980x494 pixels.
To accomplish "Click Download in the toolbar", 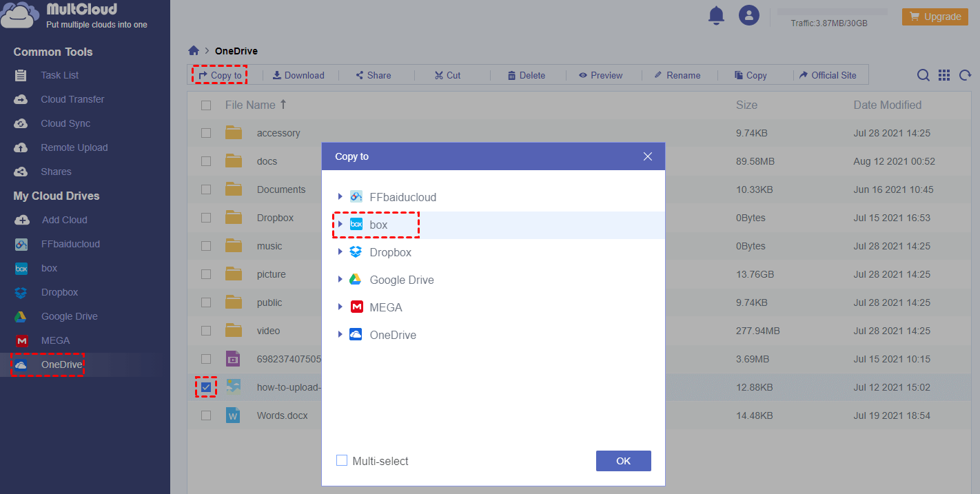I will 298,75.
